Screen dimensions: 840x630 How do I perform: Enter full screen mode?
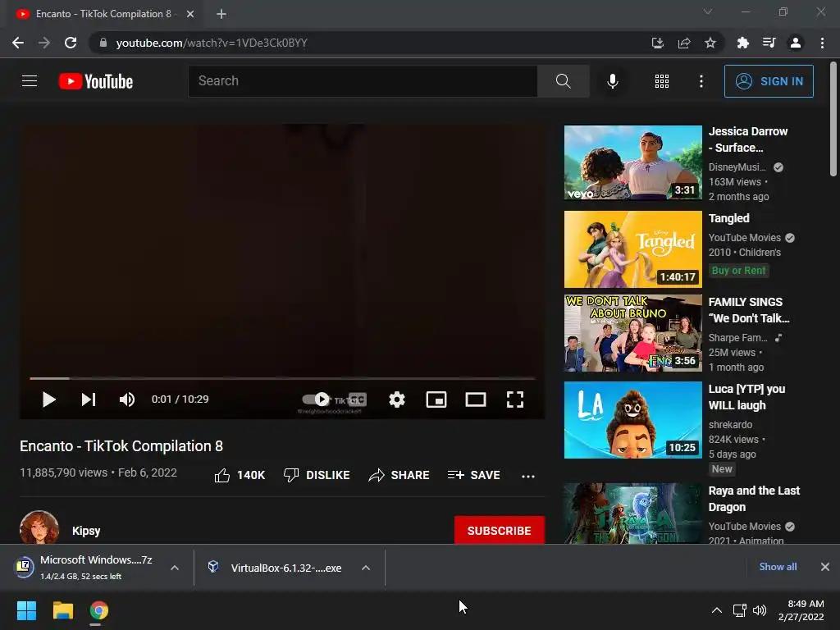point(515,399)
